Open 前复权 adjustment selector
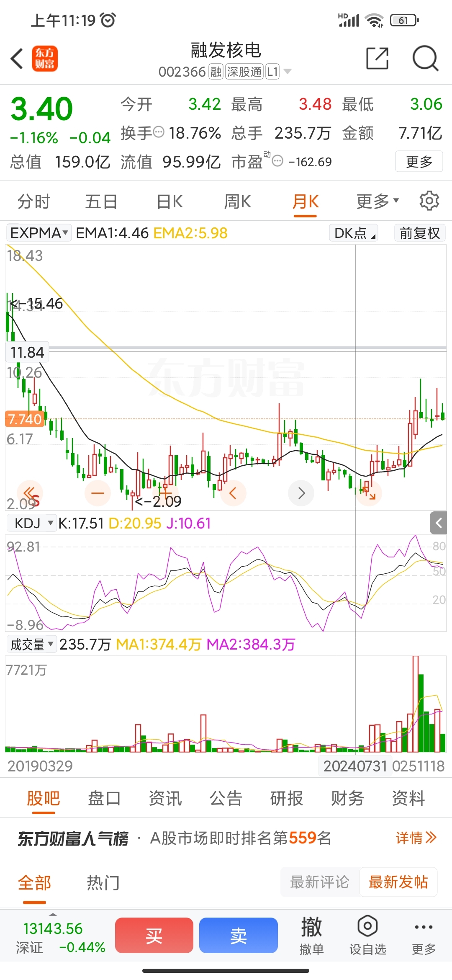Screen dimensions: 452x980 pos(420,233)
